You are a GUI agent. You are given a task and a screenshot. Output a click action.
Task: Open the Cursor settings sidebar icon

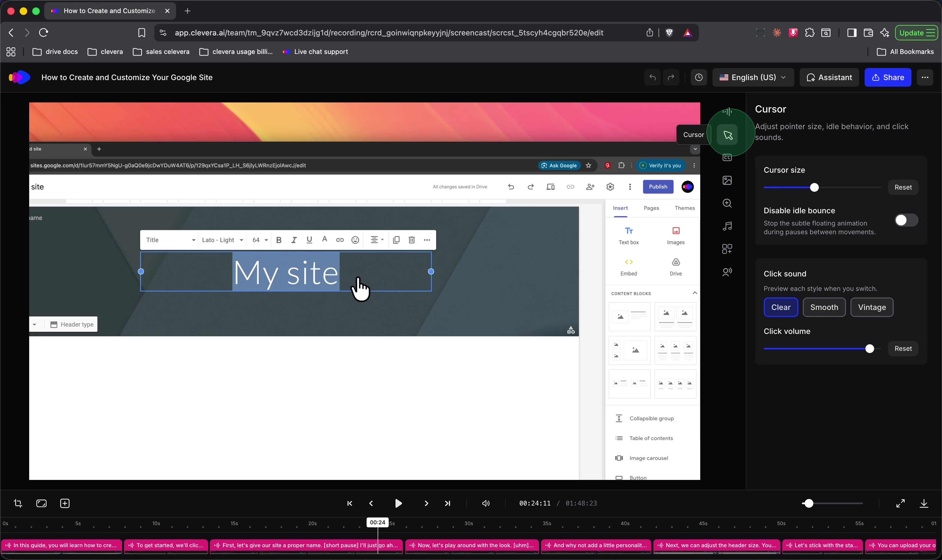727,135
